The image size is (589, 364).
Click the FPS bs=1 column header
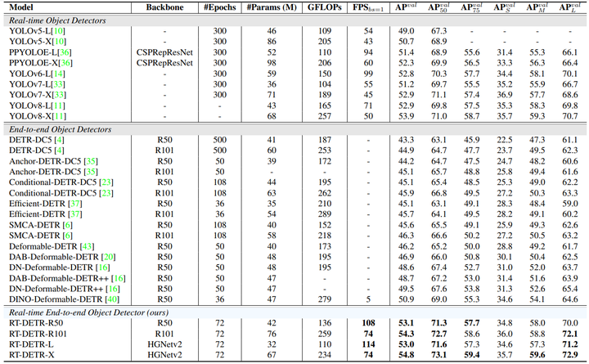368,7
